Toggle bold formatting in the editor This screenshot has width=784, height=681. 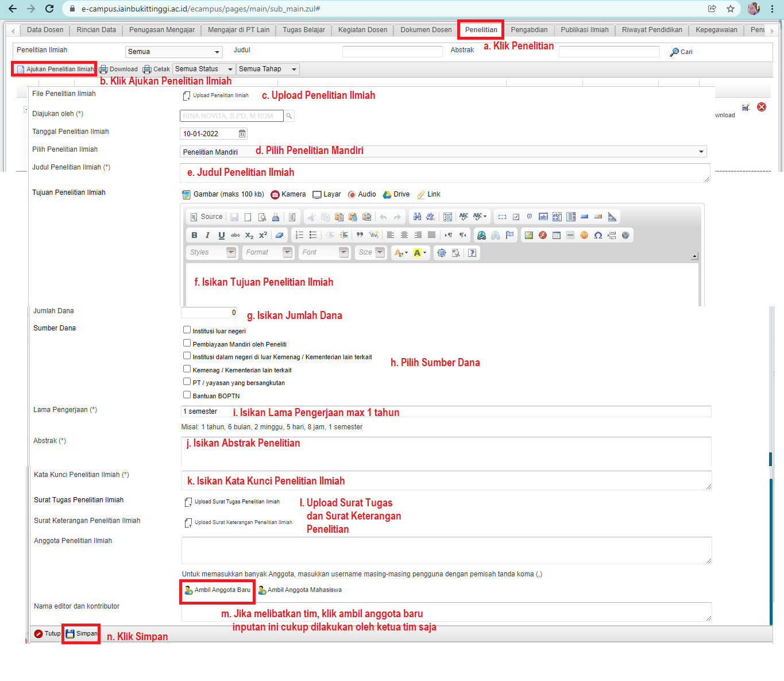(194, 235)
